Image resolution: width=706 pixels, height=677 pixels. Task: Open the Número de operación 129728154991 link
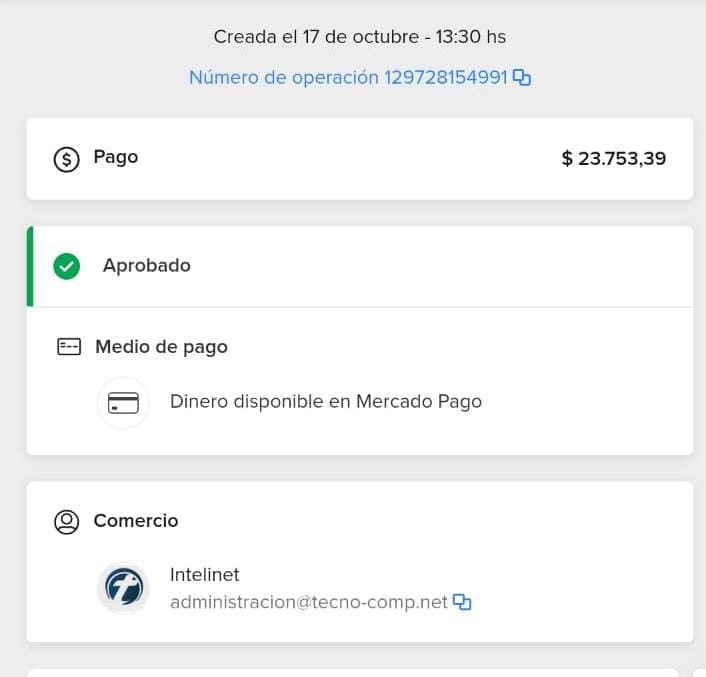click(348, 78)
